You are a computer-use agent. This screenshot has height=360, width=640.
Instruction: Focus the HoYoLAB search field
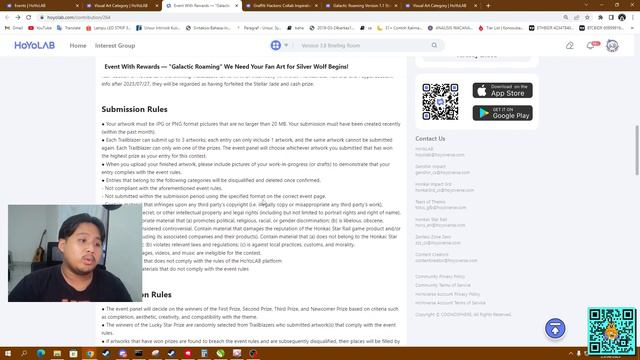(363, 45)
